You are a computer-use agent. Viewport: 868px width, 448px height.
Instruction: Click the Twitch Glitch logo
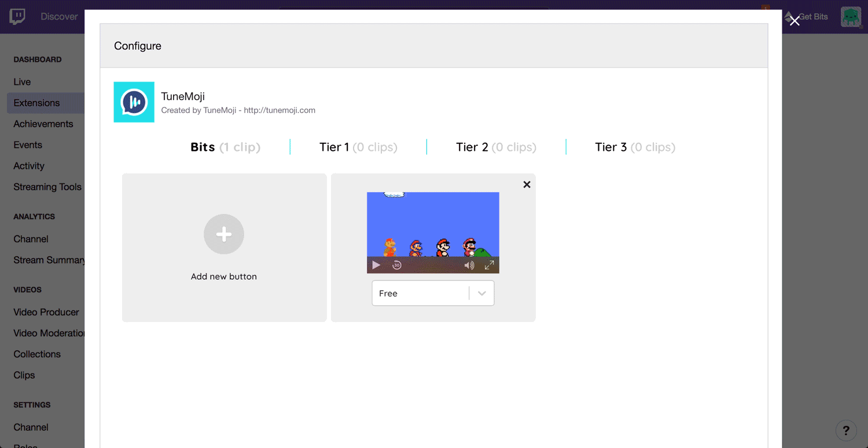(x=17, y=16)
